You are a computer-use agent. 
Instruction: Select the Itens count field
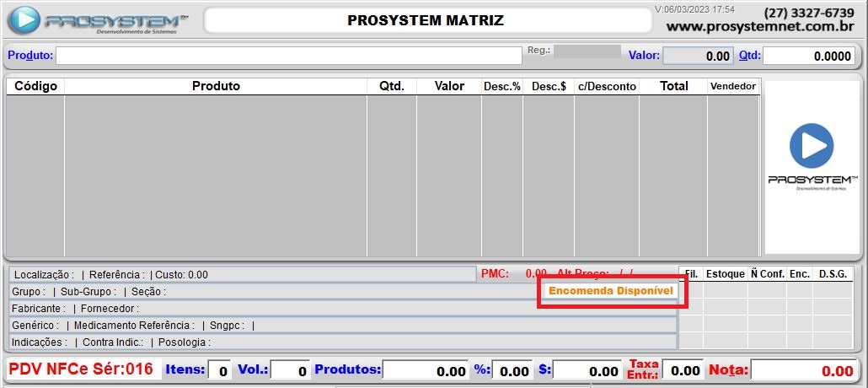[220, 371]
